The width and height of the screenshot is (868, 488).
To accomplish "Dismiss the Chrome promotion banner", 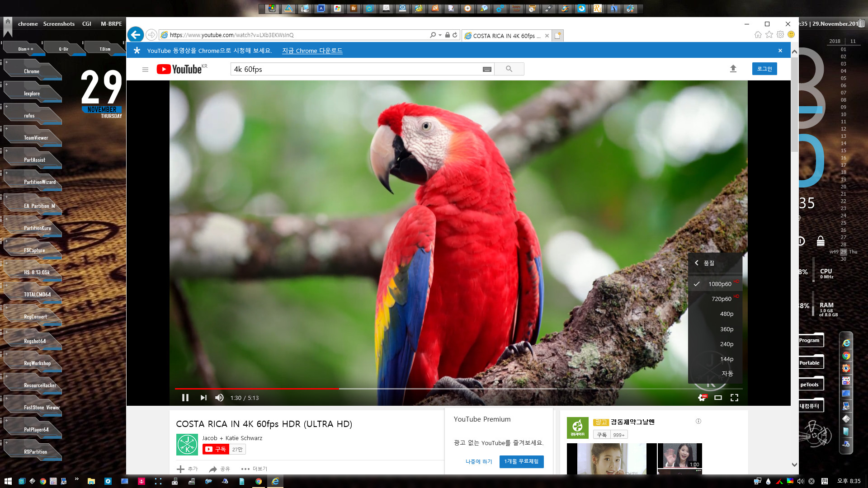I will pos(780,51).
